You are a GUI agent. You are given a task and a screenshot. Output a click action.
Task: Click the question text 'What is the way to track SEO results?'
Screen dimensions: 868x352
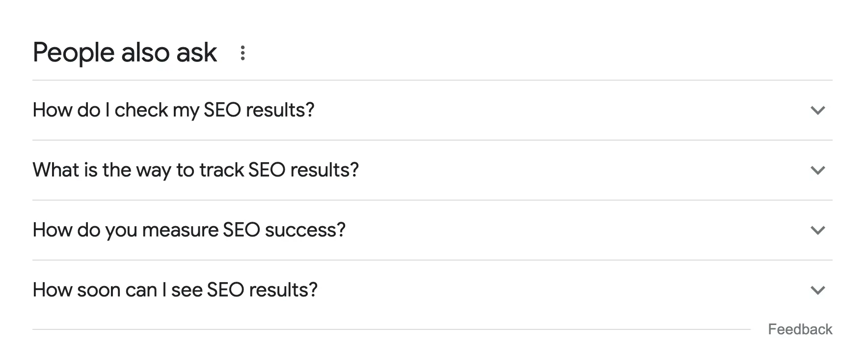pos(195,170)
